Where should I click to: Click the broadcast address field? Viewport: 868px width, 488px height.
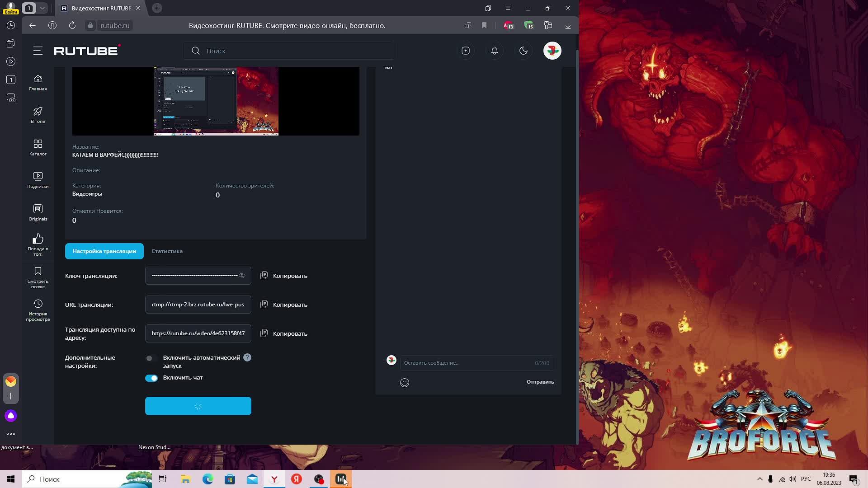pyautogui.click(x=198, y=333)
